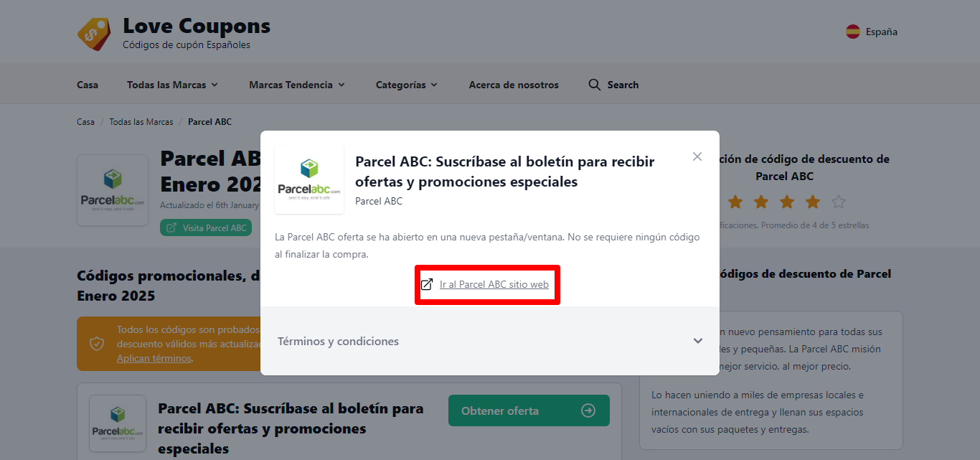Click the Obtener oferta button

[x=529, y=410]
